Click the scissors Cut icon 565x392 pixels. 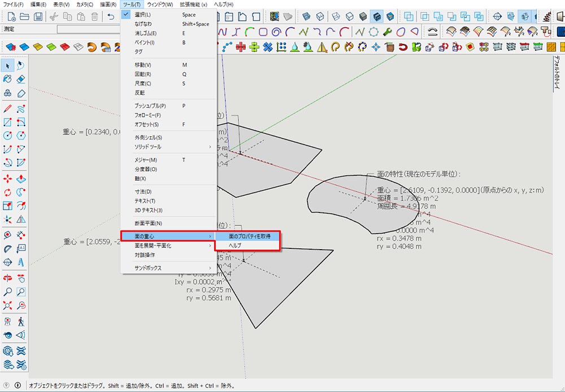54,16
